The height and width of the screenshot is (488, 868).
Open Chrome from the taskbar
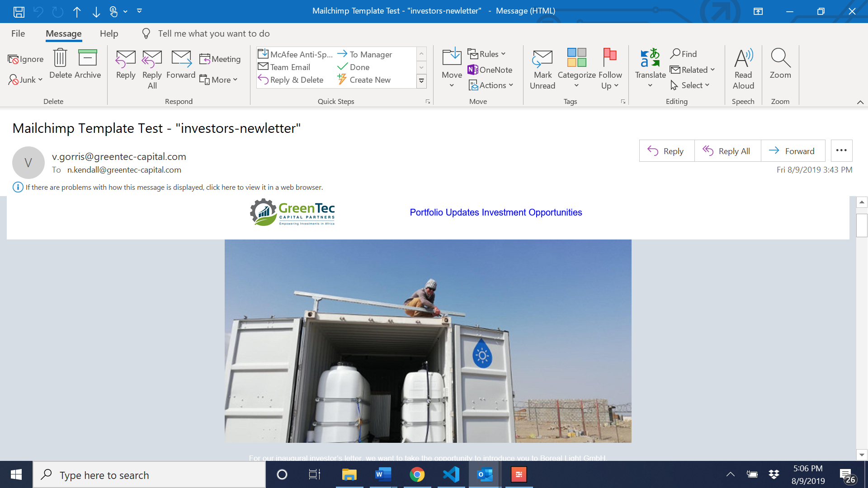pos(417,474)
